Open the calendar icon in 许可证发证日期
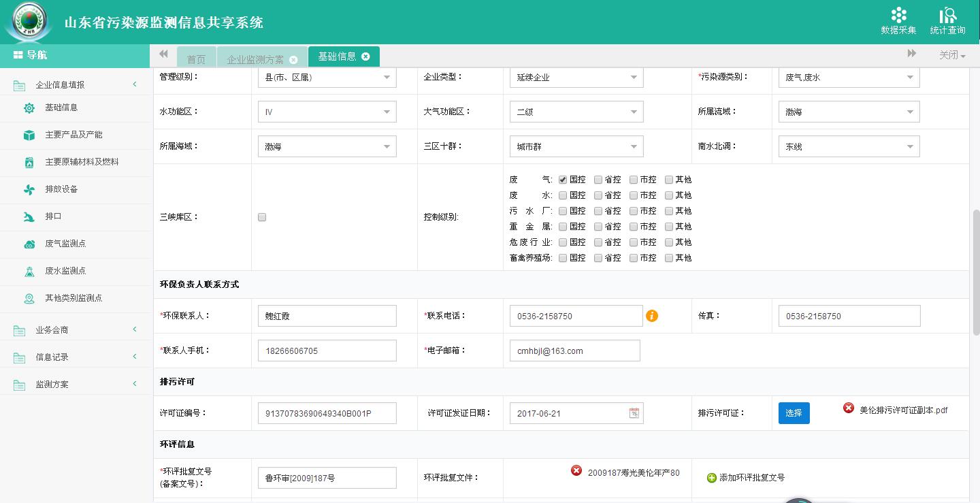The height and width of the screenshot is (503, 980). (x=634, y=413)
